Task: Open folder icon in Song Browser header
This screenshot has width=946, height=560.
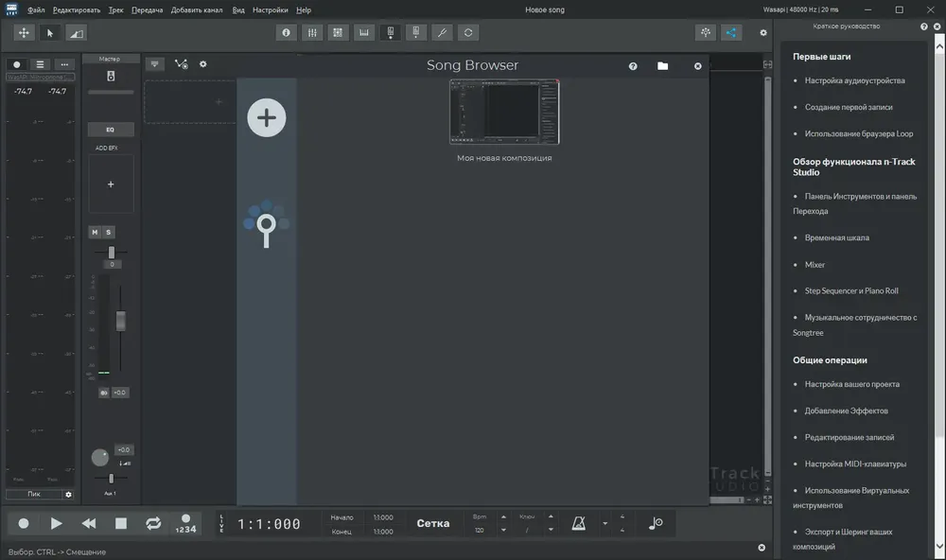Action: click(662, 66)
